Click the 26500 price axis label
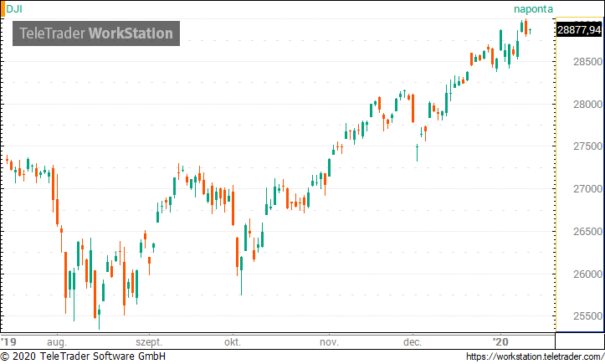Screen dimensions: 605x364 click(587, 231)
